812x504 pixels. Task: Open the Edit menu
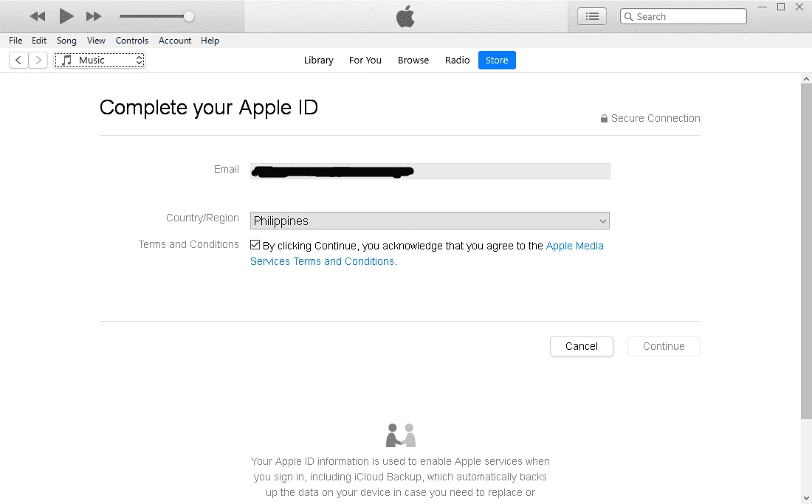coord(39,41)
